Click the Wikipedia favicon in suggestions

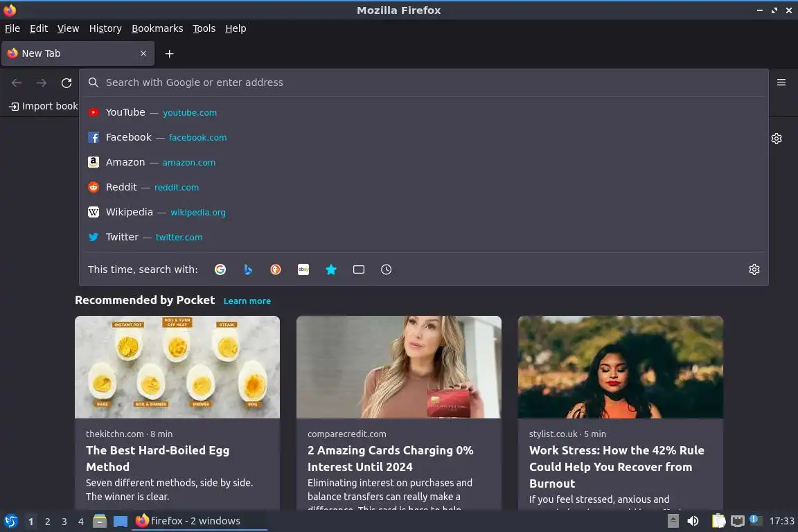click(93, 212)
